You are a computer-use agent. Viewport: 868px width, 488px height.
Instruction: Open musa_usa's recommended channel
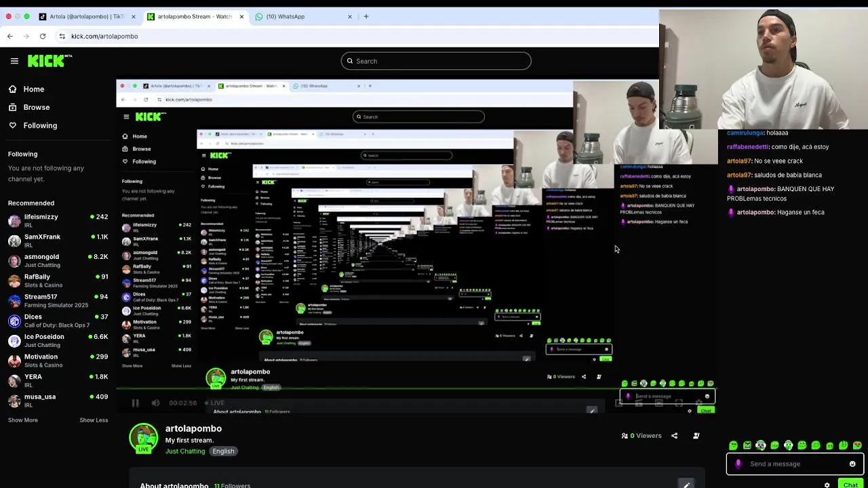pyautogui.click(x=58, y=401)
